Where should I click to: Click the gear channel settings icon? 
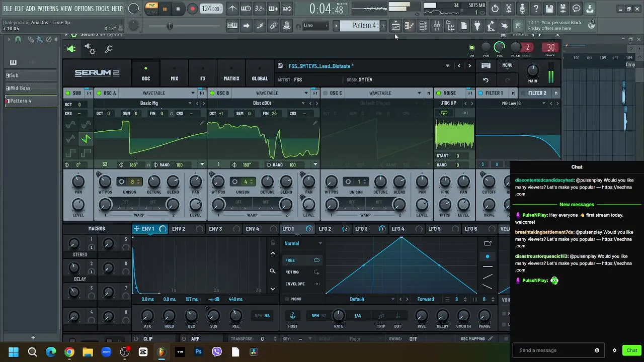(x=90, y=49)
